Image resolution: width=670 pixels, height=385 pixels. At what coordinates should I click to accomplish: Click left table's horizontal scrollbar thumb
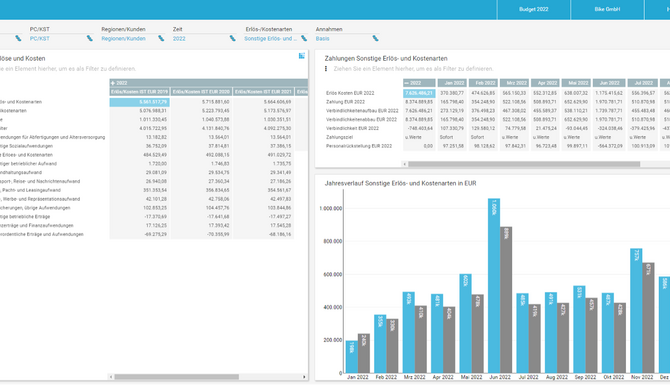[176, 377]
